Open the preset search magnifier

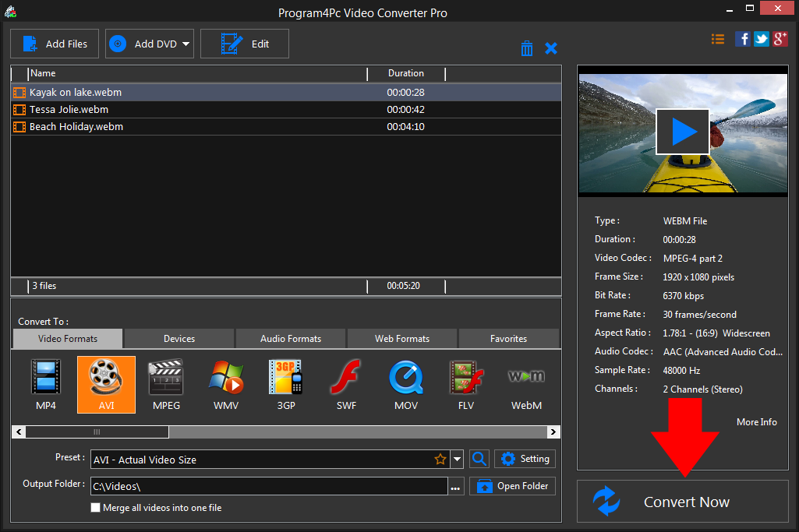click(479, 459)
